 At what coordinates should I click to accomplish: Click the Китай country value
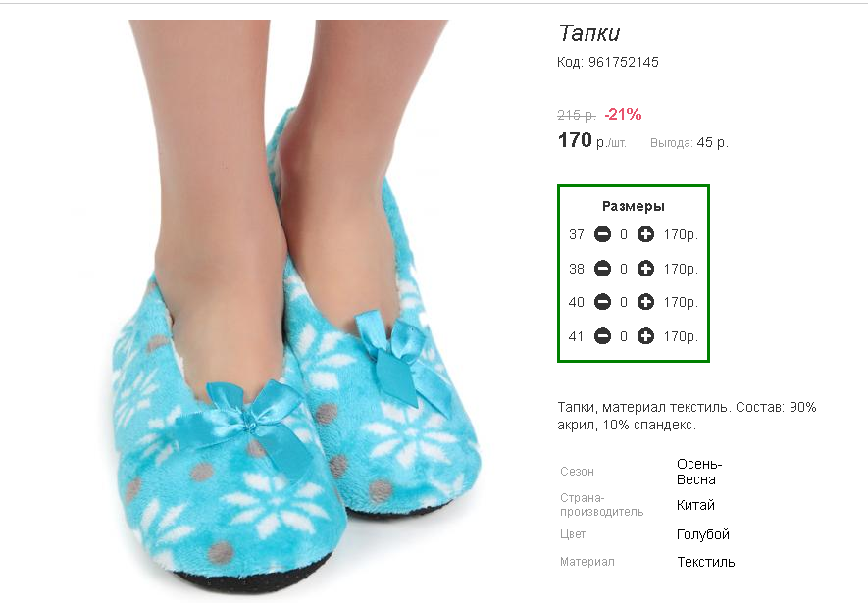tap(695, 505)
